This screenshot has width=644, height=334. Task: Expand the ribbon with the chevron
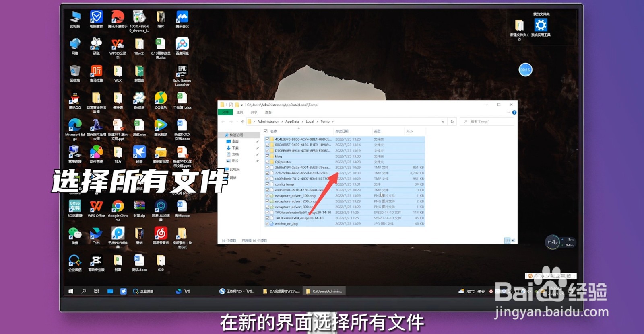click(x=508, y=112)
